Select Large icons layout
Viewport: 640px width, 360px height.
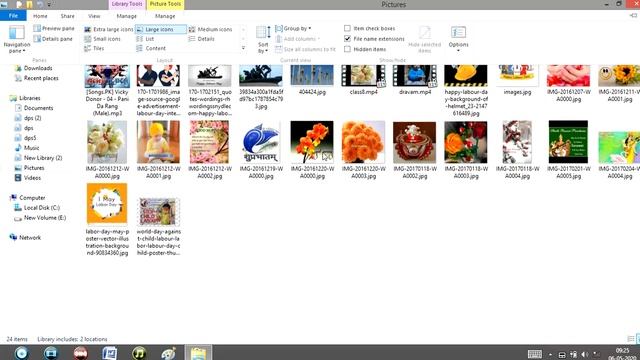click(x=160, y=29)
